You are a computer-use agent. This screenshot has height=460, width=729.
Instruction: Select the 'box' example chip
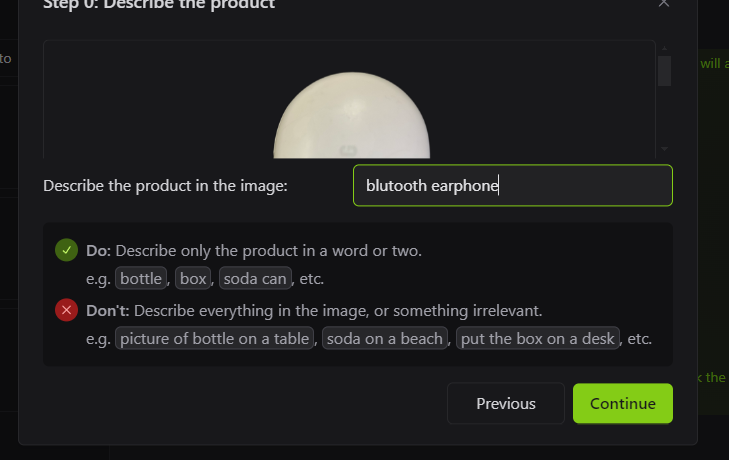[x=193, y=278]
